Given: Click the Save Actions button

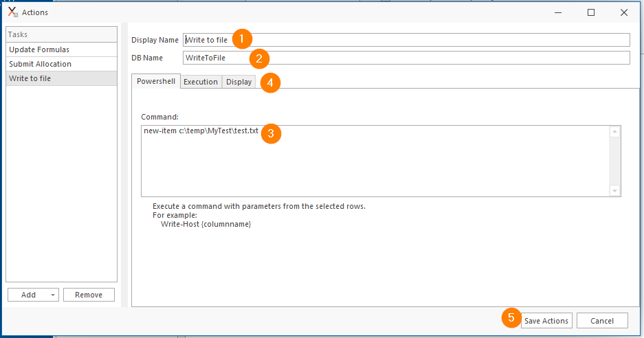Looking at the screenshot, I should (x=546, y=321).
